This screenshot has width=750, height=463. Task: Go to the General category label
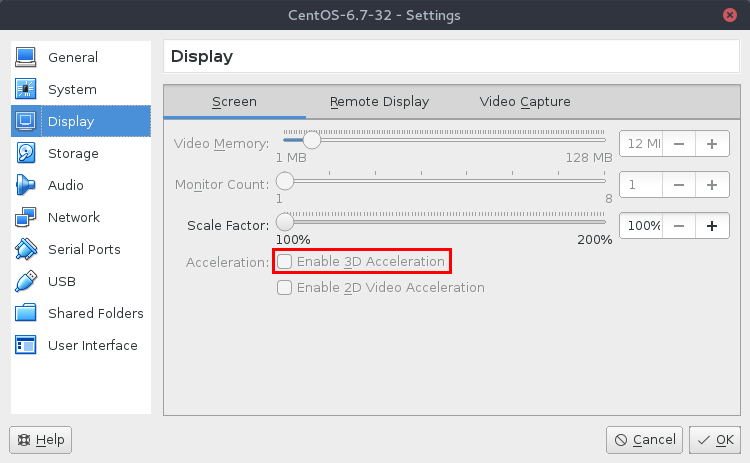(73, 57)
